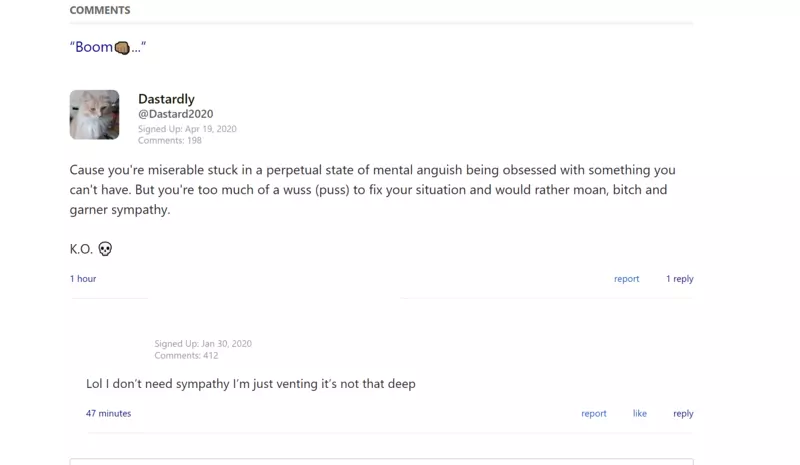
Task: Click the fist emoji in the title
Action: 122,48
